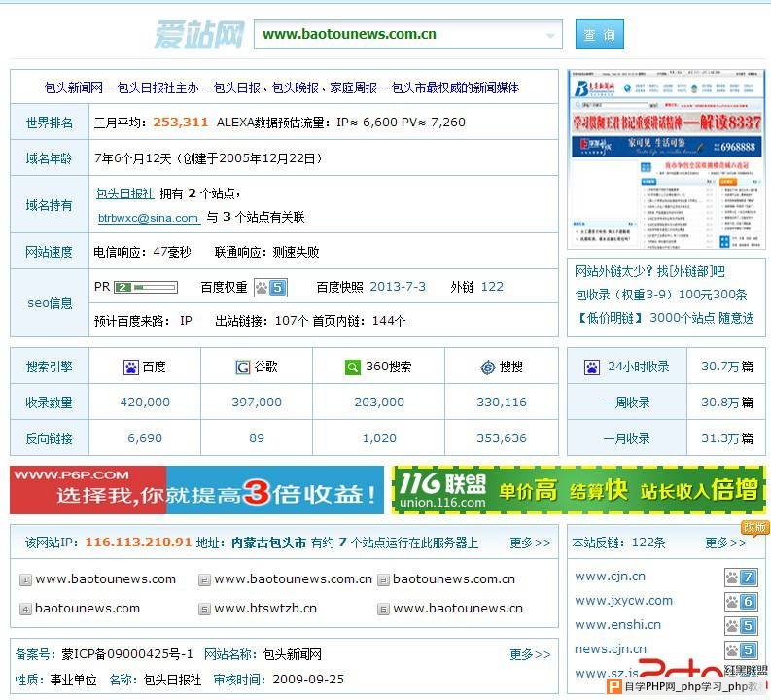Open the btrbwxc@sina.com email link
This screenshot has height=700, width=771.
pos(148,218)
